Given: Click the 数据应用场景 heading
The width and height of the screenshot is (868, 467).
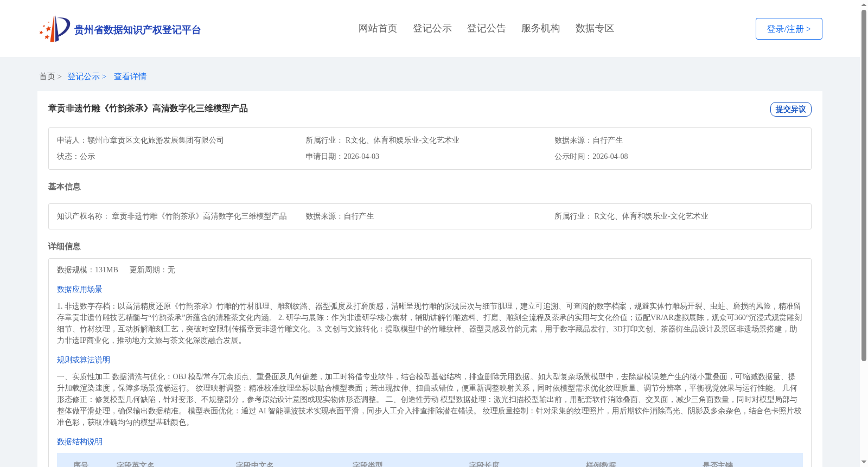Looking at the screenshot, I should point(80,289).
